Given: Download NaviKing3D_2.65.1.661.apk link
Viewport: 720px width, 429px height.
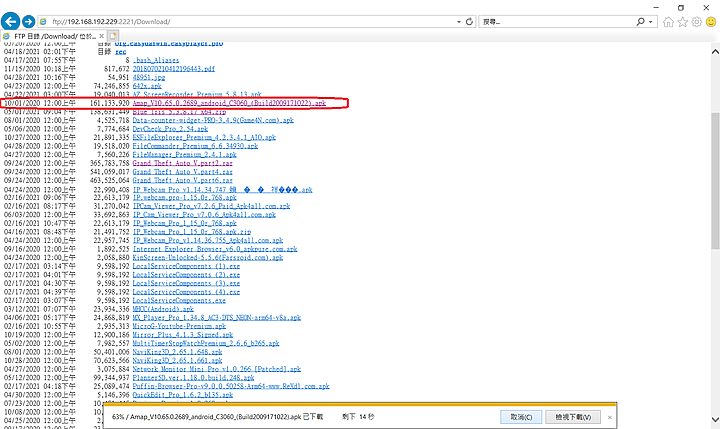Looking at the screenshot, I should coord(177,361).
